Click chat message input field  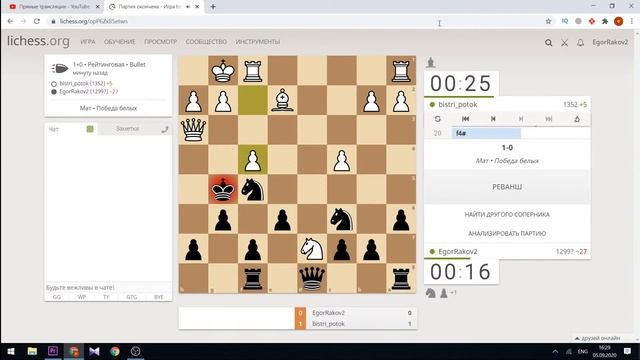(x=108, y=287)
